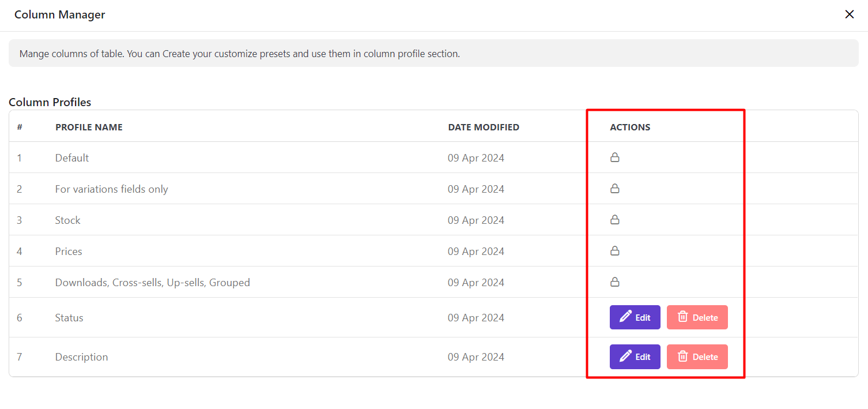Select the Stock profile name

click(68, 220)
